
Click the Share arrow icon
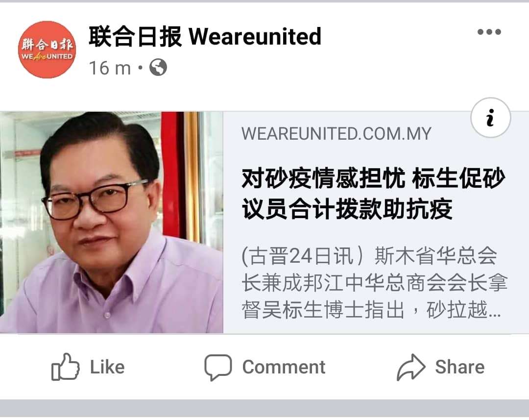pos(411,367)
